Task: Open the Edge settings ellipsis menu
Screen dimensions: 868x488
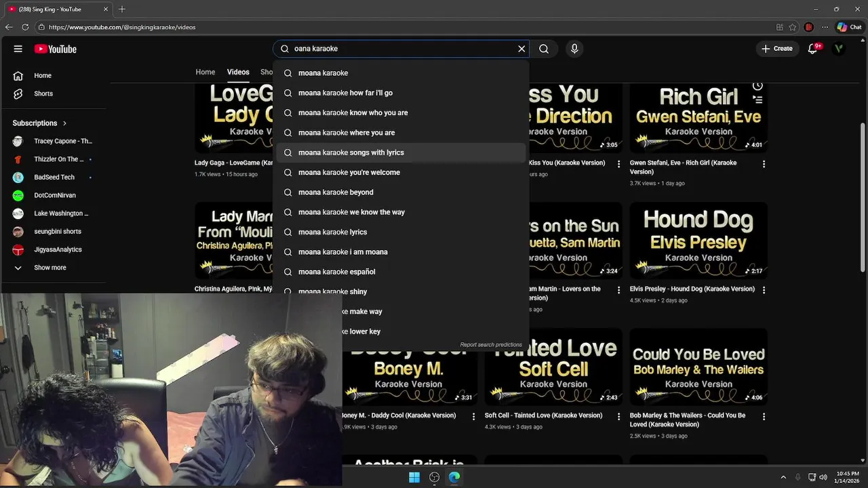Action: tap(825, 27)
